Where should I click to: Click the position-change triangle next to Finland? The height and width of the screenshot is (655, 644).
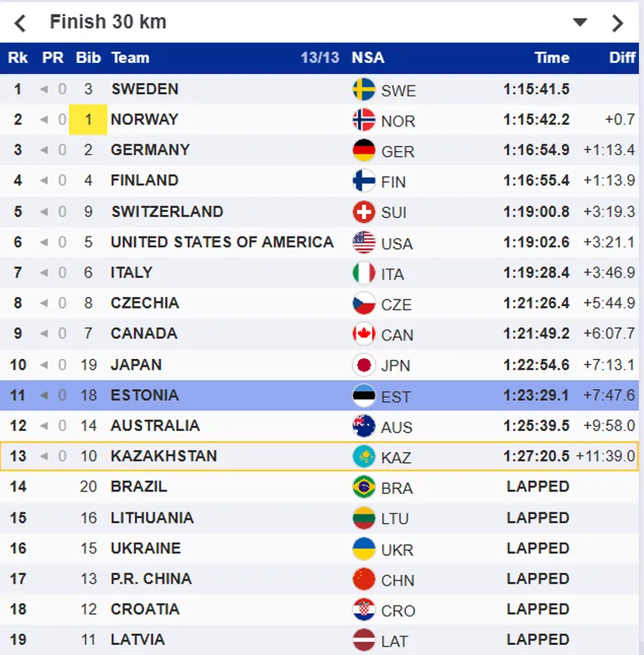(x=44, y=181)
